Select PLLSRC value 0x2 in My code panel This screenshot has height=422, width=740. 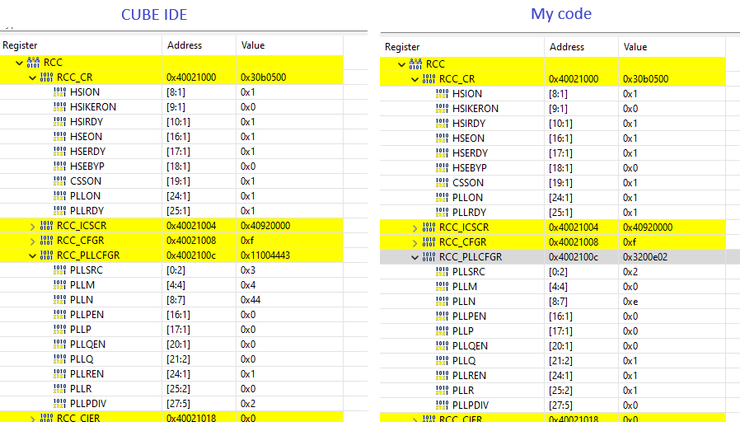(x=631, y=271)
